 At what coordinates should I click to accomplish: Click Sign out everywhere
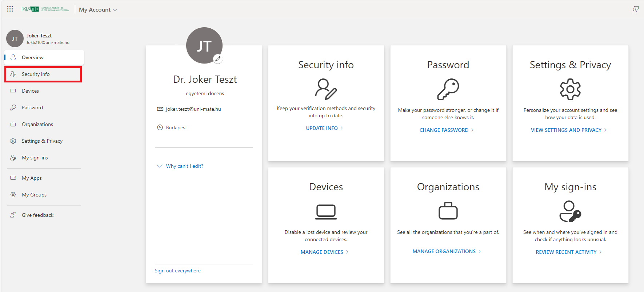[x=177, y=271]
